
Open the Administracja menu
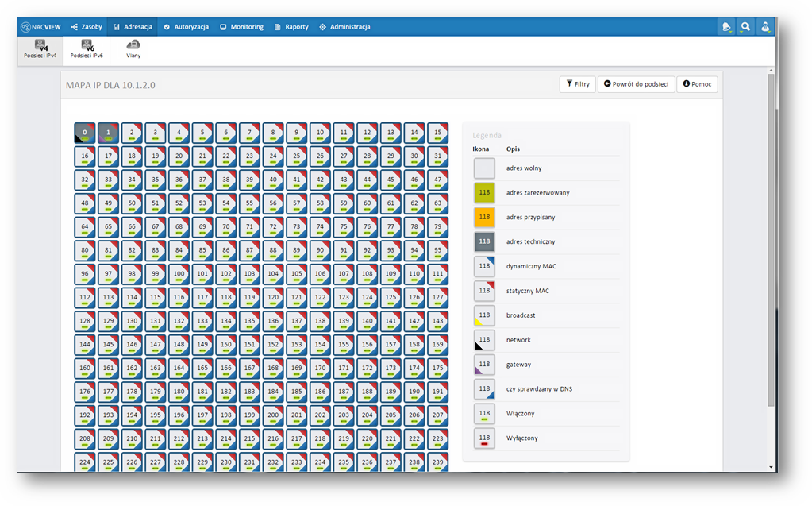pos(345,27)
